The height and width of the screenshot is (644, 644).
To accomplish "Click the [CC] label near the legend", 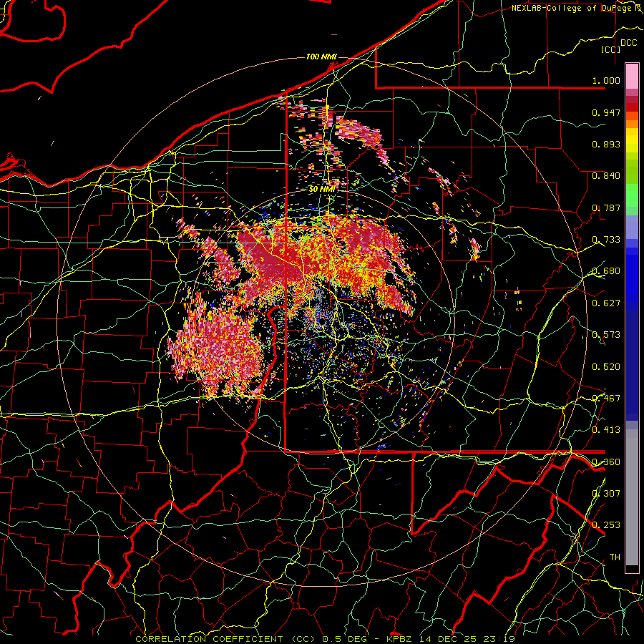I will pos(610,49).
